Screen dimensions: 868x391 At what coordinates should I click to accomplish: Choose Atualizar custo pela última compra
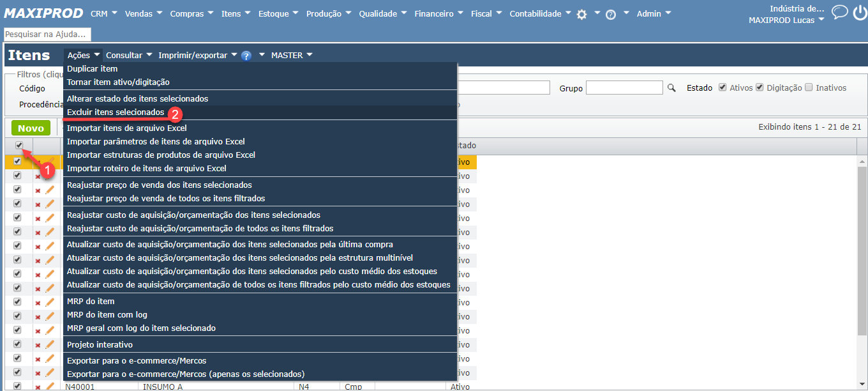tap(260, 245)
